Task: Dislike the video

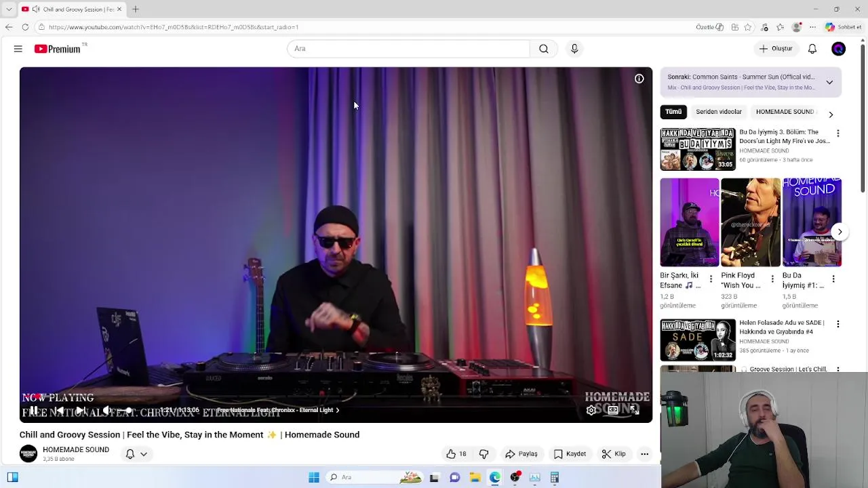Action: [484, 454]
